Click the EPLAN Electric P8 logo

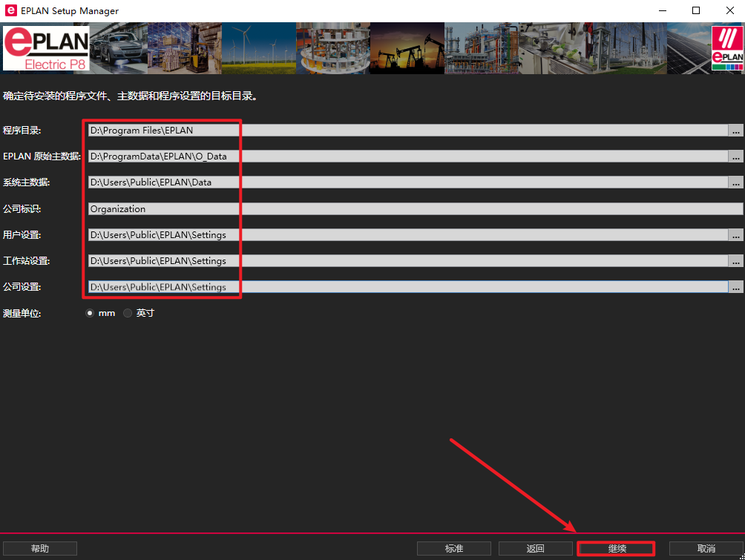(x=46, y=49)
